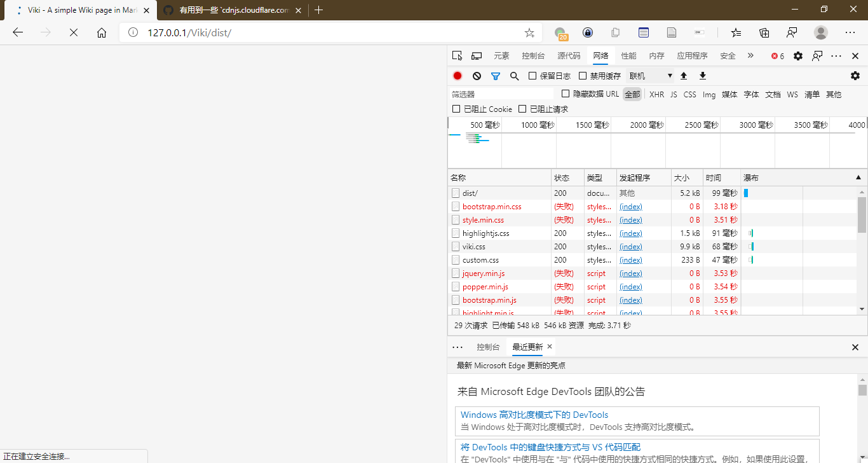This screenshot has height=463, width=868.
Task: Select the inspect element tool
Action: [457, 55]
